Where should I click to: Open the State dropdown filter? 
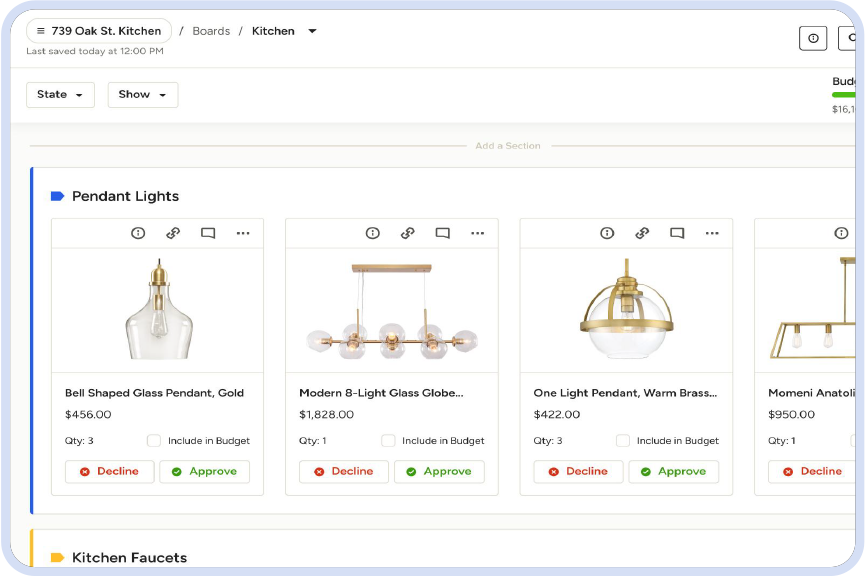pyautogui.click(x=60, y=95)
